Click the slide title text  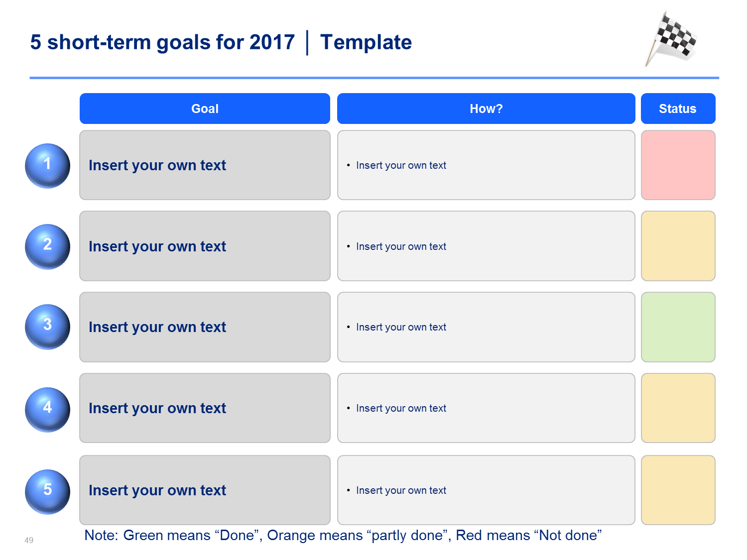pyautogui.click(x=221, y=42)
